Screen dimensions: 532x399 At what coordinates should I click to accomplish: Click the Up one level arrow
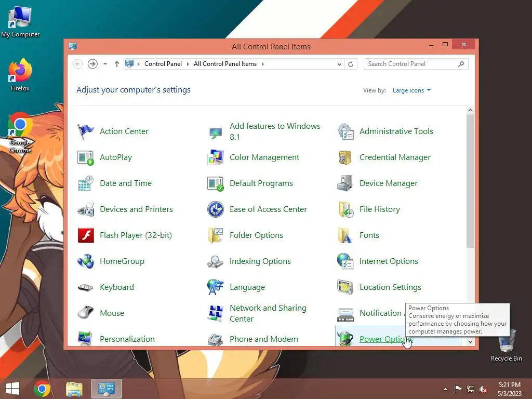[117, 64]
